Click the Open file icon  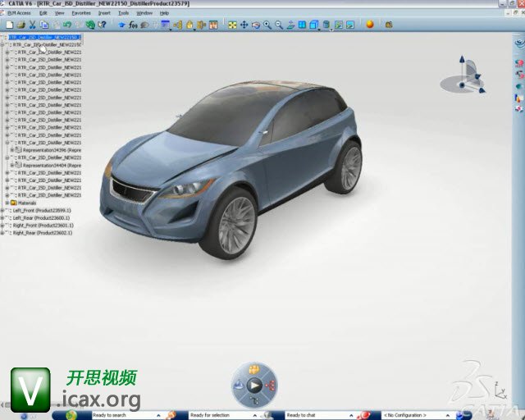[x=21, y=25]
